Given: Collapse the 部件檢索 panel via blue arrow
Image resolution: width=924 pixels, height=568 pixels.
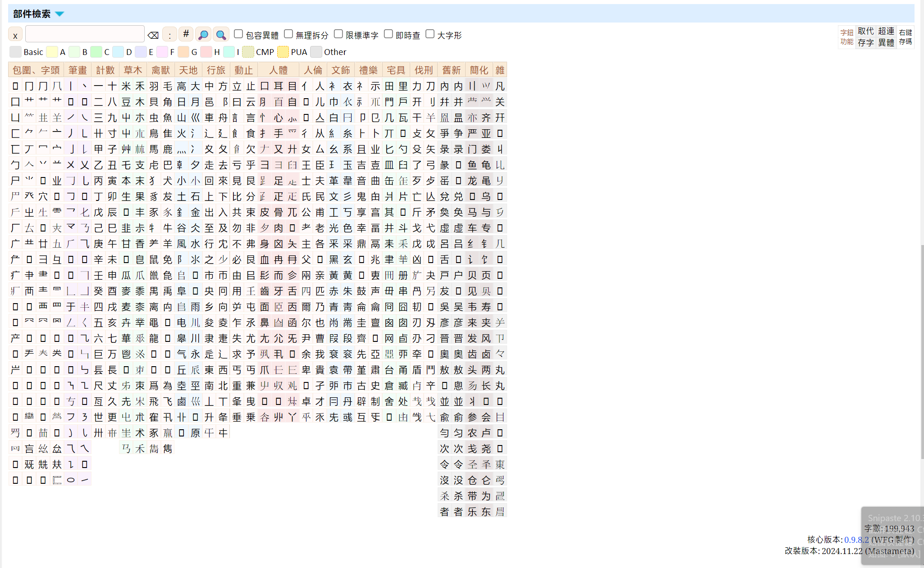Looking at the screenshot, I should [x=59, y=14].
